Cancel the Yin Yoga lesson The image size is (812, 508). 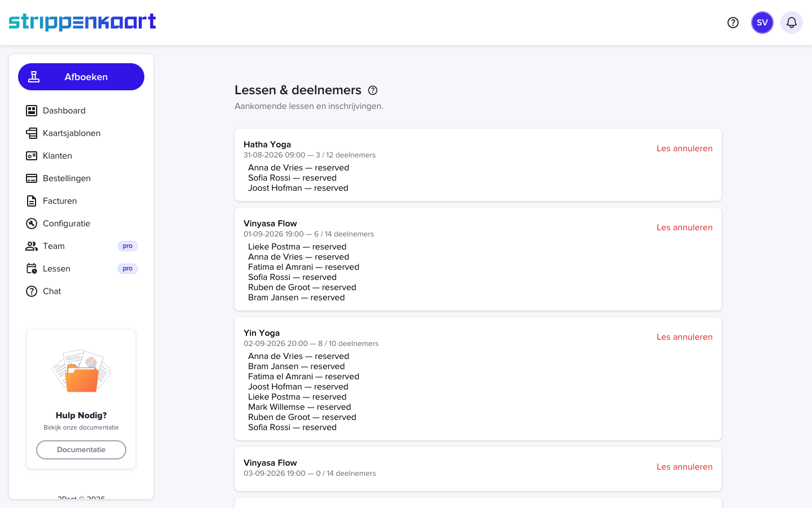[685, 337]
